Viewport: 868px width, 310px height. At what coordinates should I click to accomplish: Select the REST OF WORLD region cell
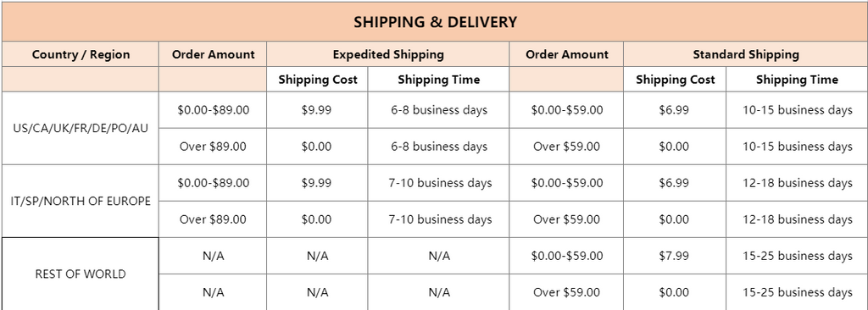click(81, 274)
